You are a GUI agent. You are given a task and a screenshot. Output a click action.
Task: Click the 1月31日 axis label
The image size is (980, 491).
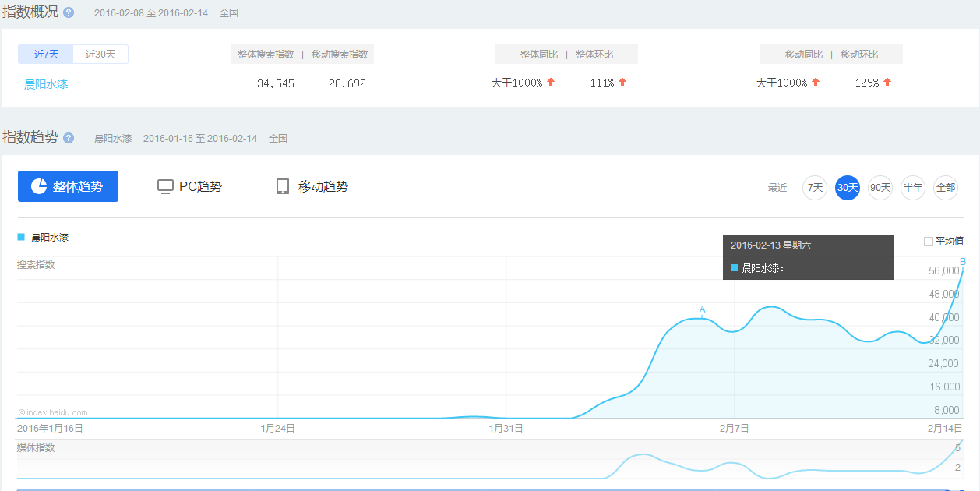(506, 428)
